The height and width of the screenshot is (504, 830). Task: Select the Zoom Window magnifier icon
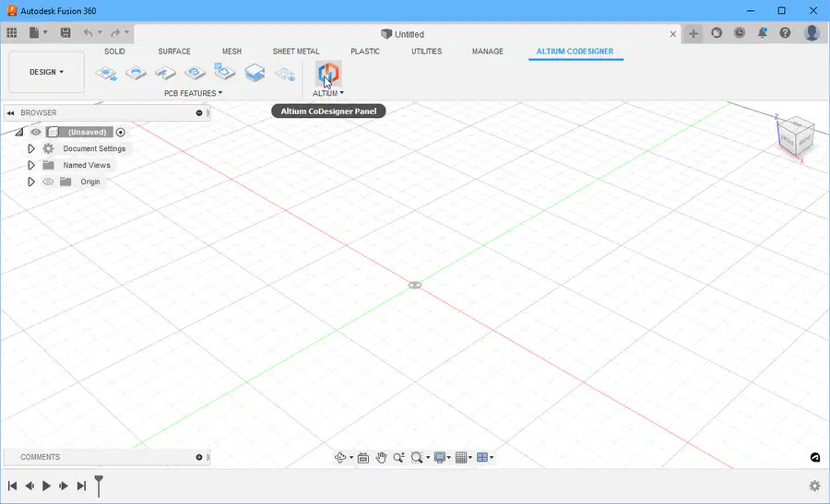pyautogui.click(x=417, y=457)
